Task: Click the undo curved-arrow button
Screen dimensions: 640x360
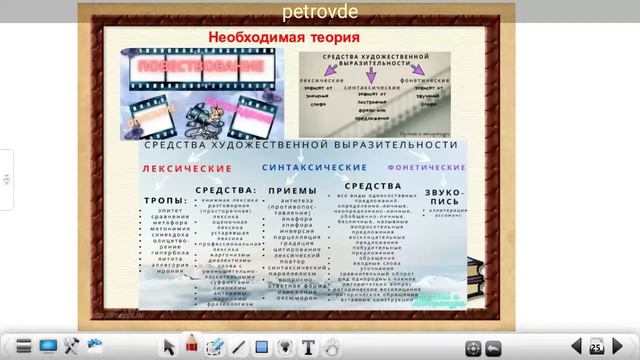Action: pos(493,349)
